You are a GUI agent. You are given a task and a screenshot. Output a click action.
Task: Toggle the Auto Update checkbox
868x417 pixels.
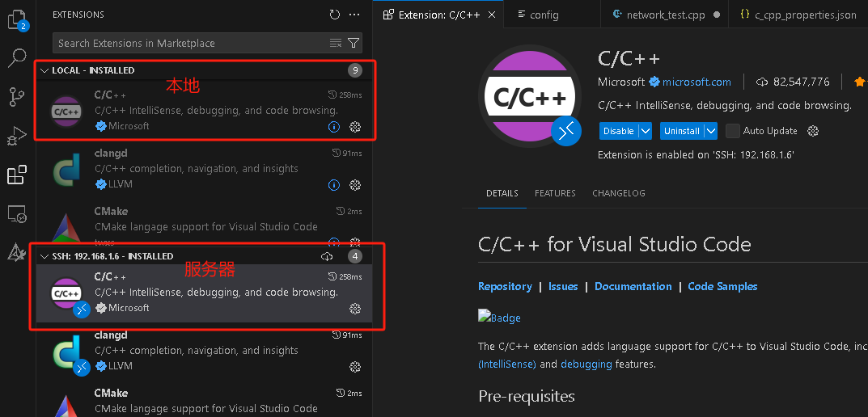(x=732, y=131)
